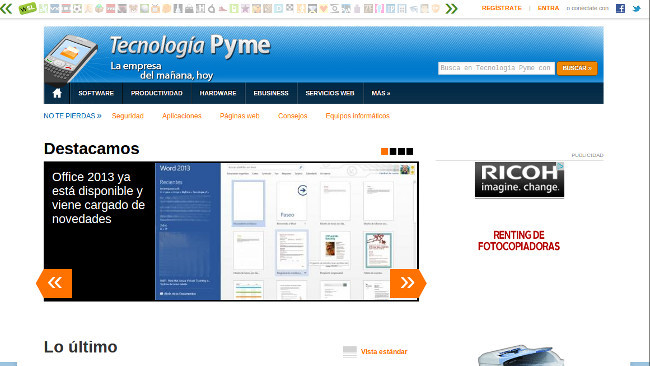Open the EBUSINESS menu
Viewport: 650px width, 366px height.
(271, 93)
